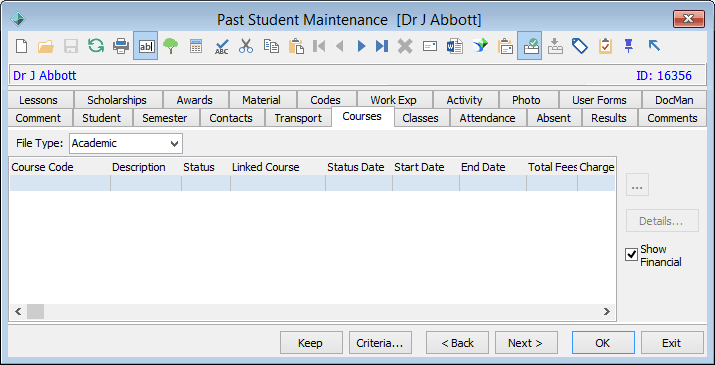Click the ellipsis (...) button
Viewport: 715px width, 365px height.
tap(637, 185)
